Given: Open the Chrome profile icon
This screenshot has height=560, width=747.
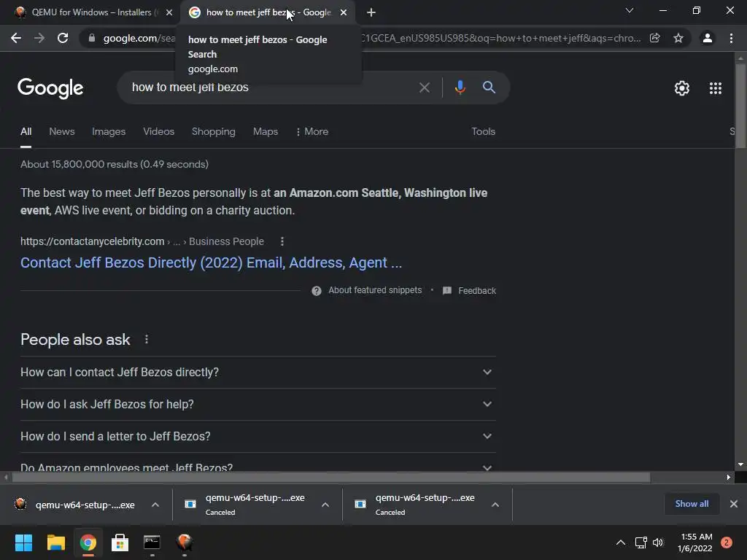Looking at the screenshot, I should 708,38.
